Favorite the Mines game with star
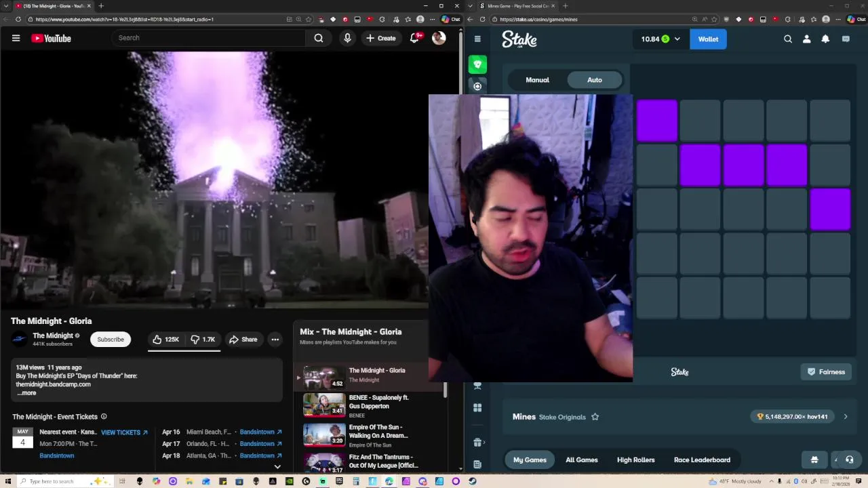 pyautogui.click(x=595, y=417)
